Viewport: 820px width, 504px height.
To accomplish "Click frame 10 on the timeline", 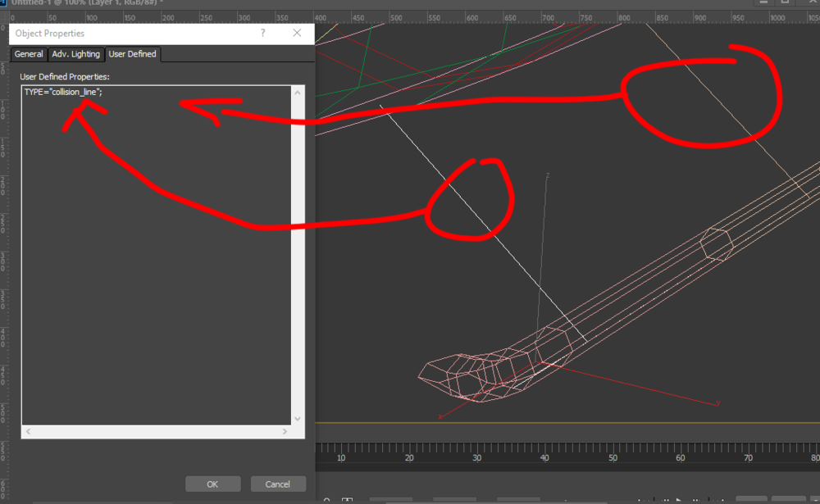I will point(341,458).
